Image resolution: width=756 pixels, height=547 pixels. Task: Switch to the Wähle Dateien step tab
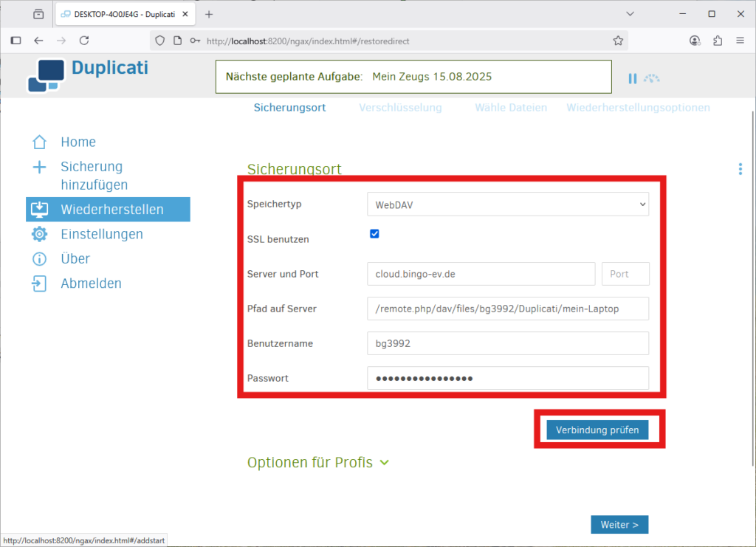pyautogui.click(x=511, y=108)
